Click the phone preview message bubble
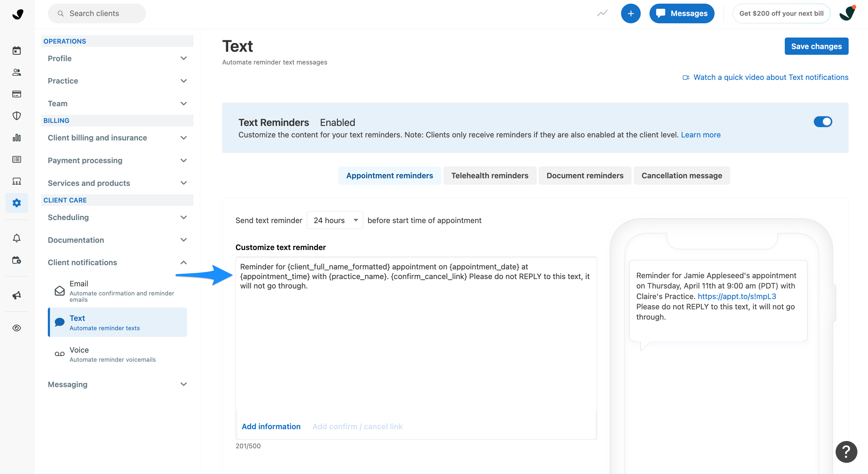Screen dimensions: 868x474 718,301
